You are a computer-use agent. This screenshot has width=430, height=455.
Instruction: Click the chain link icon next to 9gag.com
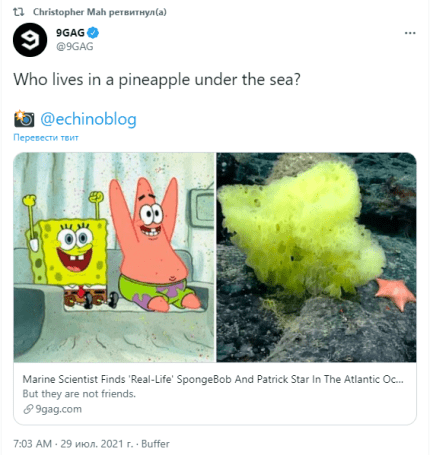click(28, 409)
